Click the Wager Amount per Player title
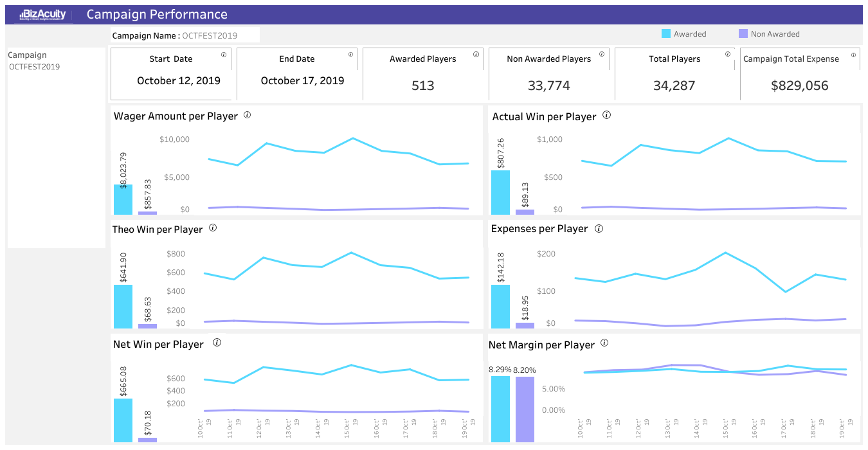This screenshot has height=450, width=868. 176,116
